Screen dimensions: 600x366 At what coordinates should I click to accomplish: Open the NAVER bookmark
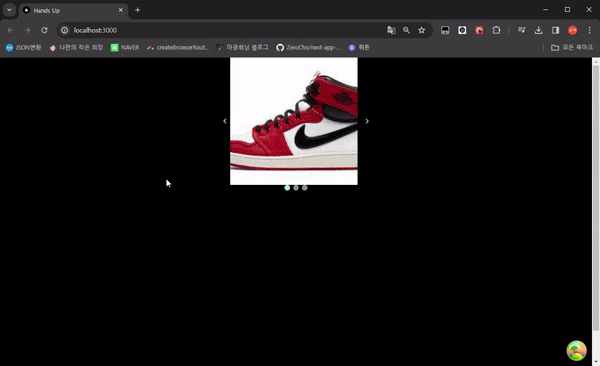coord(125,47)
